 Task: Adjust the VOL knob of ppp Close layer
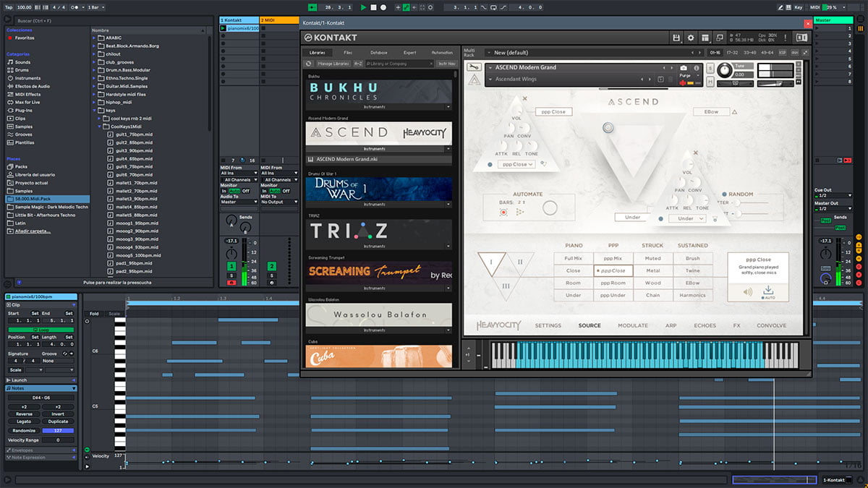point(516,109)
